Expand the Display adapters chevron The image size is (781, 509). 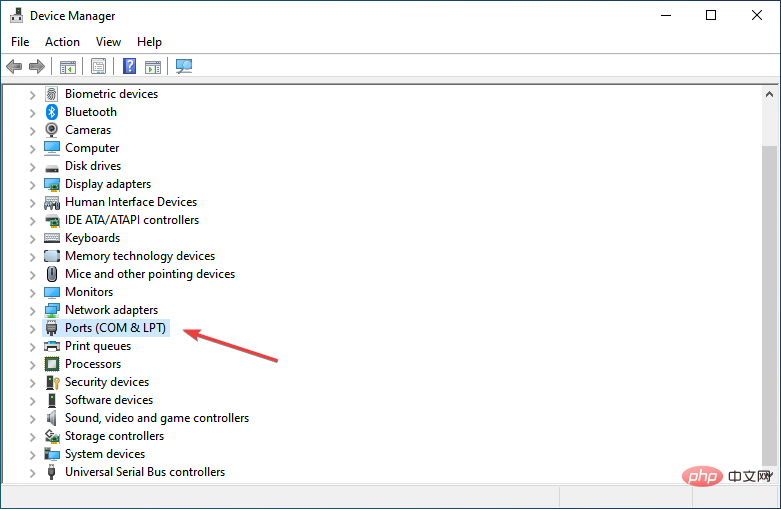click(32, 185)
